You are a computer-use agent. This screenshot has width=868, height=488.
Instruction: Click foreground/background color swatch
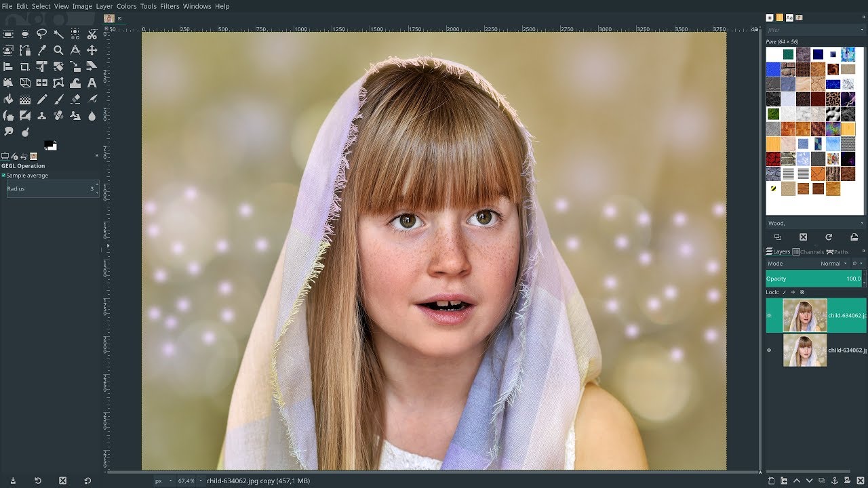50,146
